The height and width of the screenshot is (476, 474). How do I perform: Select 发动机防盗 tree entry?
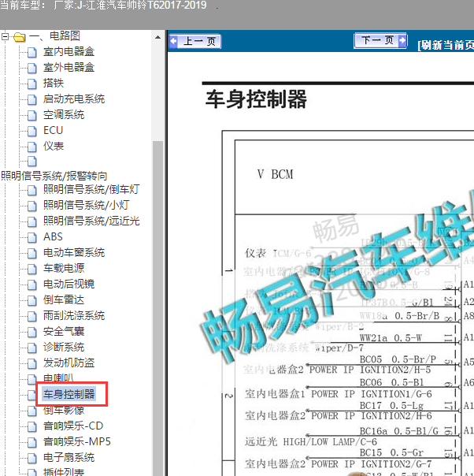(69, 363)
